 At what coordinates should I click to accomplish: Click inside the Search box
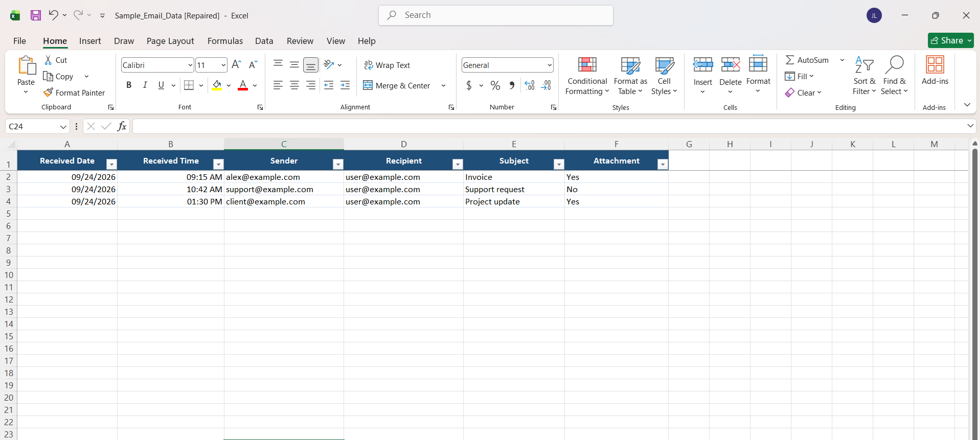click(x=496, y=15)
